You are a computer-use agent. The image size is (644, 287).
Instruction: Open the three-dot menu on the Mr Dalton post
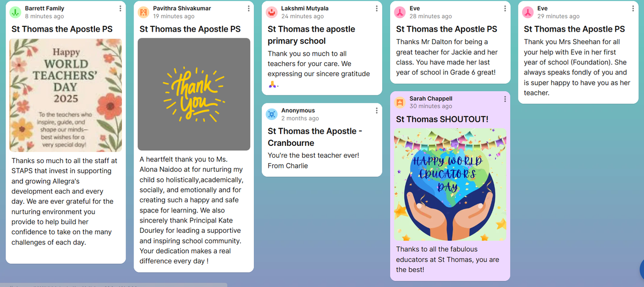click(x=504, y=9)
